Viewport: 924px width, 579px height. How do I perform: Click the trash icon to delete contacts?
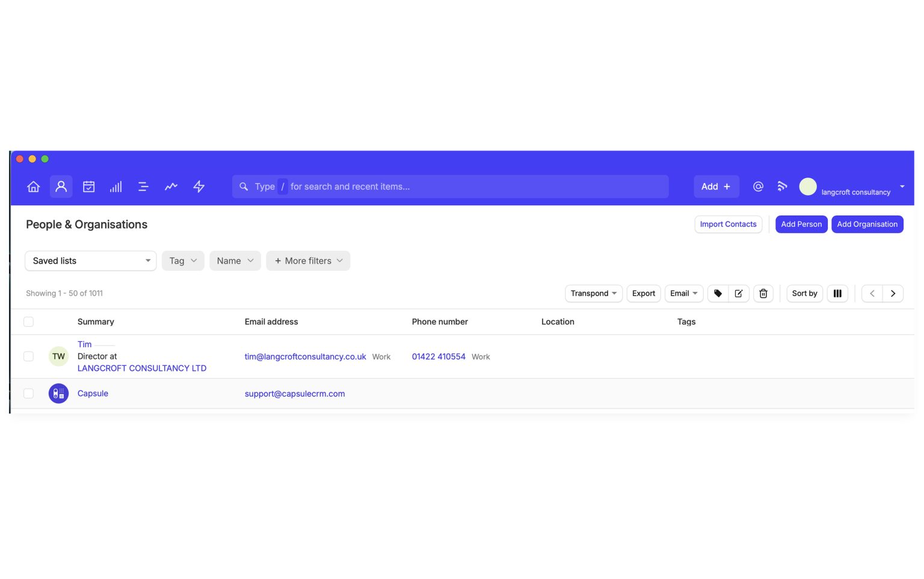763,293
